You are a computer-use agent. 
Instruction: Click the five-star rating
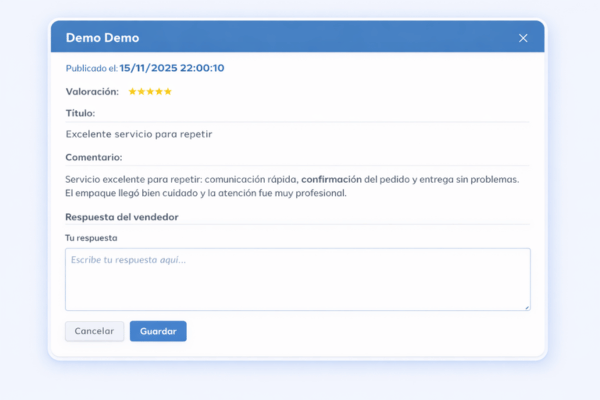[150, 91]
